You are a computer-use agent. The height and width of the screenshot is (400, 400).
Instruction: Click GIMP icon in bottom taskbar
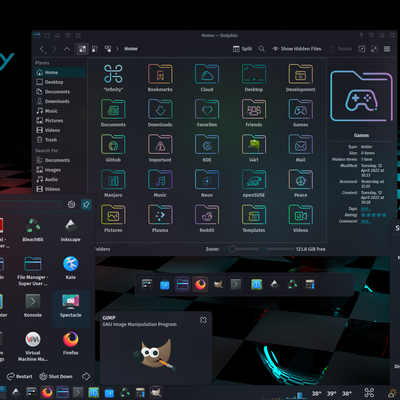[156, 392]
